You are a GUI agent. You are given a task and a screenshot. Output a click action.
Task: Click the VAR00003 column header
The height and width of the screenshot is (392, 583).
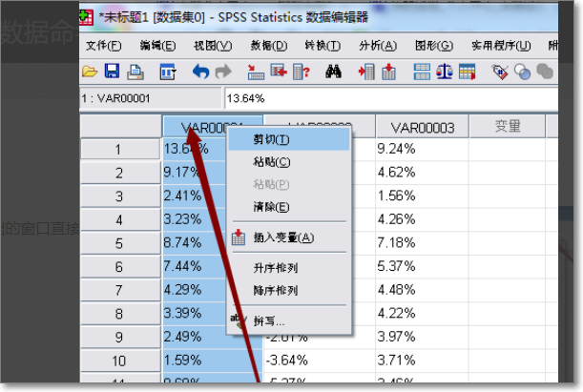click(x=423, y=127)
